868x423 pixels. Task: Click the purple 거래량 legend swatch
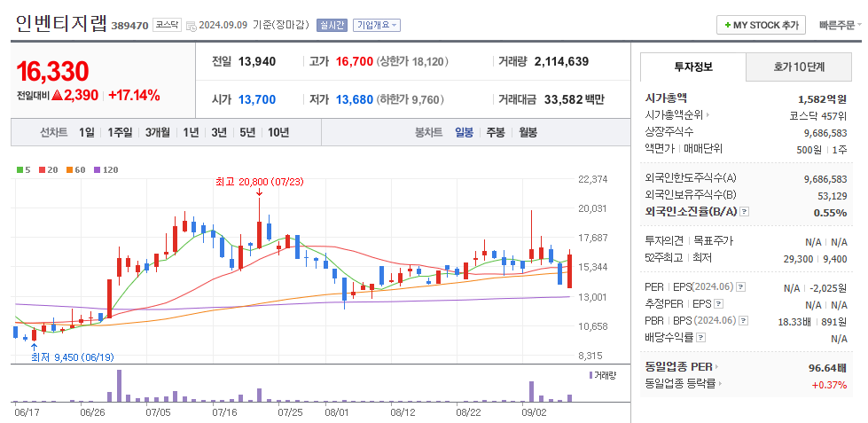click(590, 375)
